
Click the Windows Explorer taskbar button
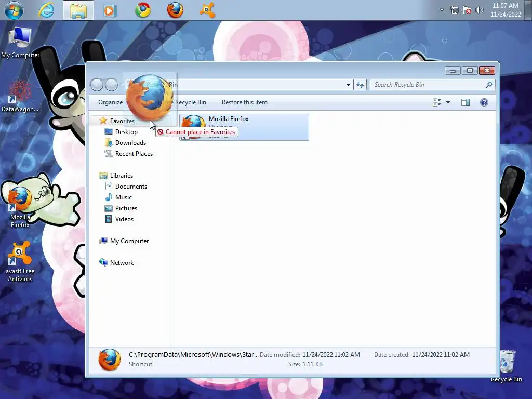point(78,10)
